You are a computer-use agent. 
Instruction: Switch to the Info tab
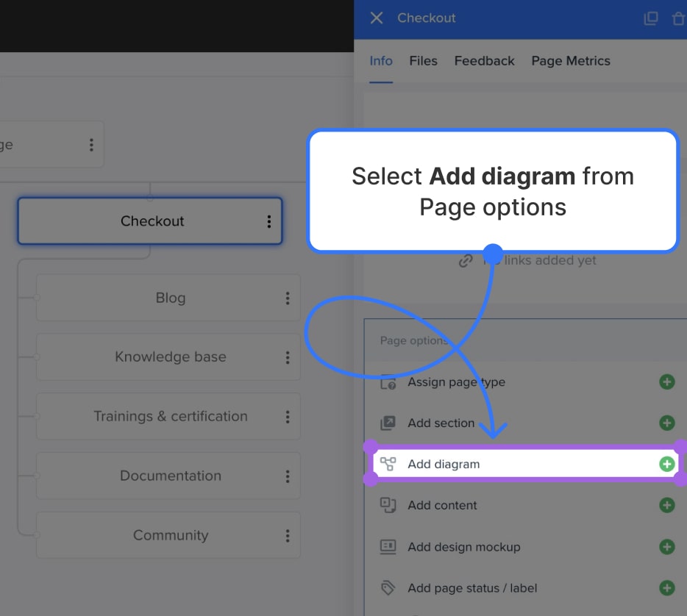coord(381,61)
